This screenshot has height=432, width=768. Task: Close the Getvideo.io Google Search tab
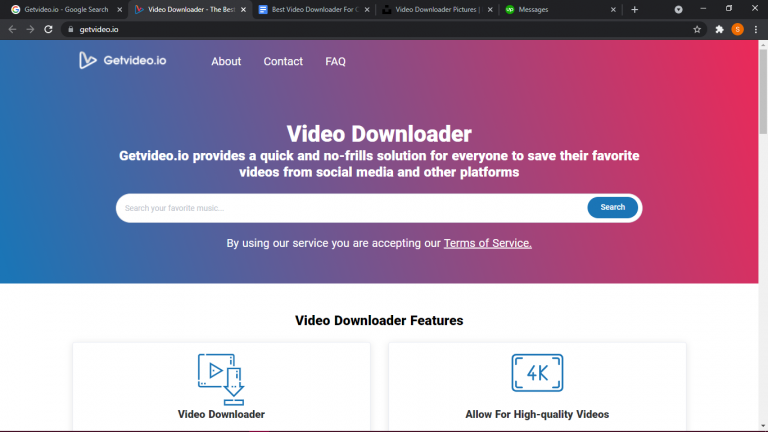point(120,9)
